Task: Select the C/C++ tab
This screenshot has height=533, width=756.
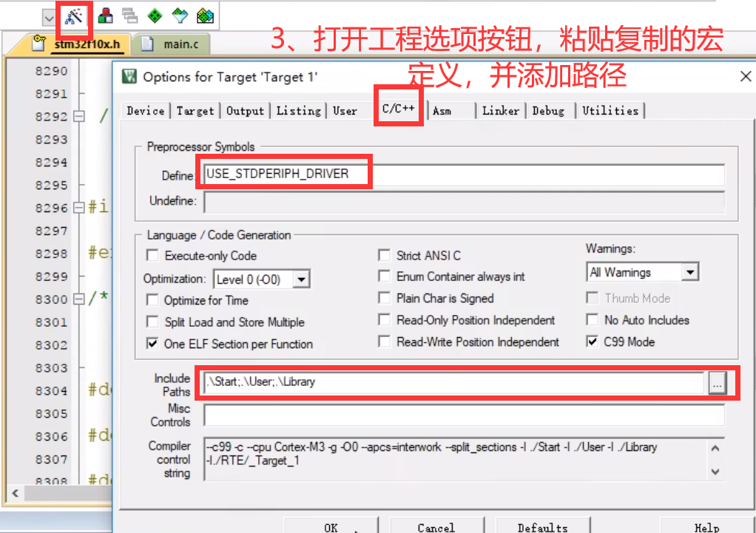Action: click(398, 109)
